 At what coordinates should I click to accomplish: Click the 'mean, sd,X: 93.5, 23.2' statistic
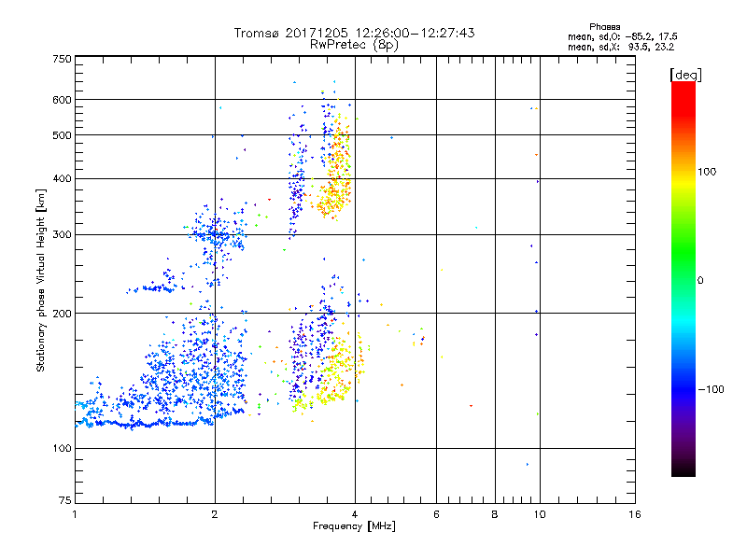621,47
